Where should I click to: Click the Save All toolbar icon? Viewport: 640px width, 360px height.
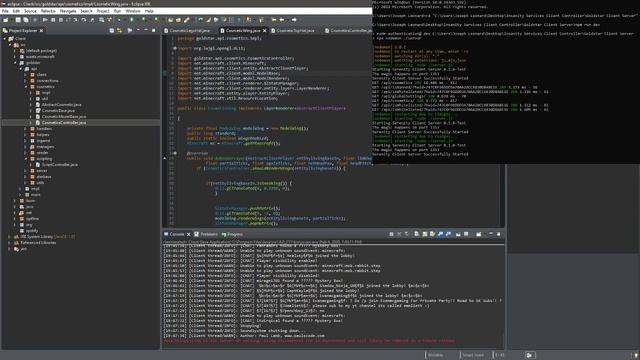[26, 20]
